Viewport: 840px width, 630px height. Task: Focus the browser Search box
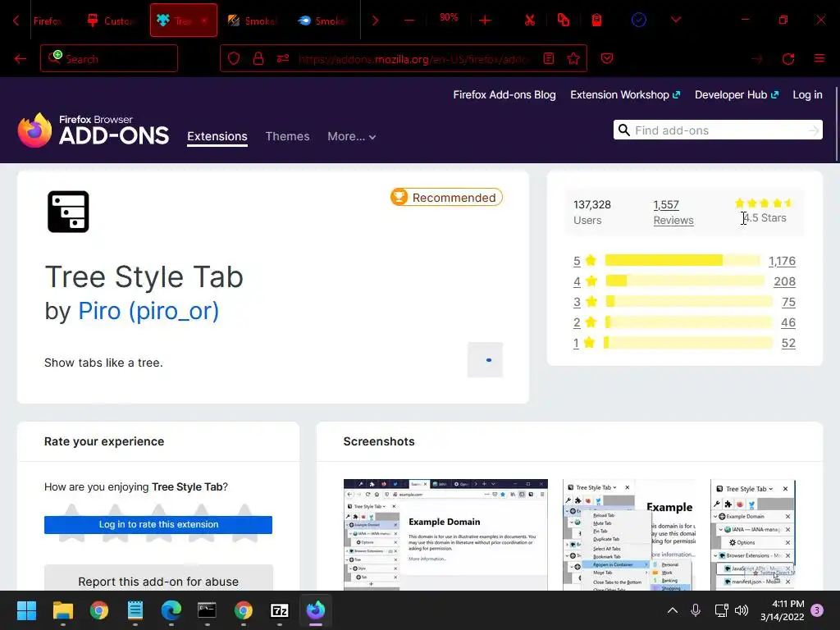[x=109, y=58]
